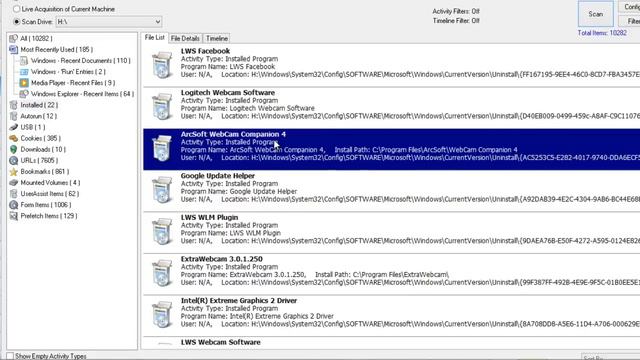This screenshot has height=360, width=640.
Task: Click the Installed (22) category icon
Action: [13, 105]
